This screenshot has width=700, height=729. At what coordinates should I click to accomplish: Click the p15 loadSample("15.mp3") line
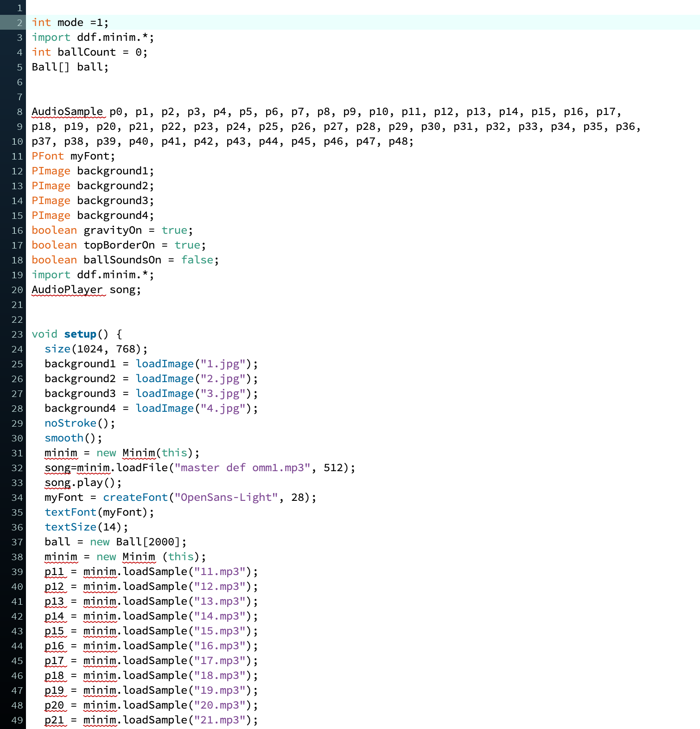click(151, 631)
